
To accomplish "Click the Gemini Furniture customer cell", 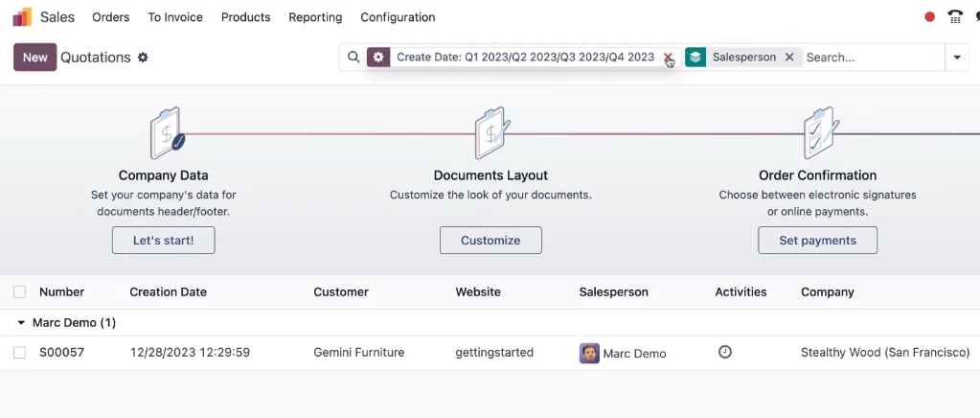I will (x=358, y=353).
